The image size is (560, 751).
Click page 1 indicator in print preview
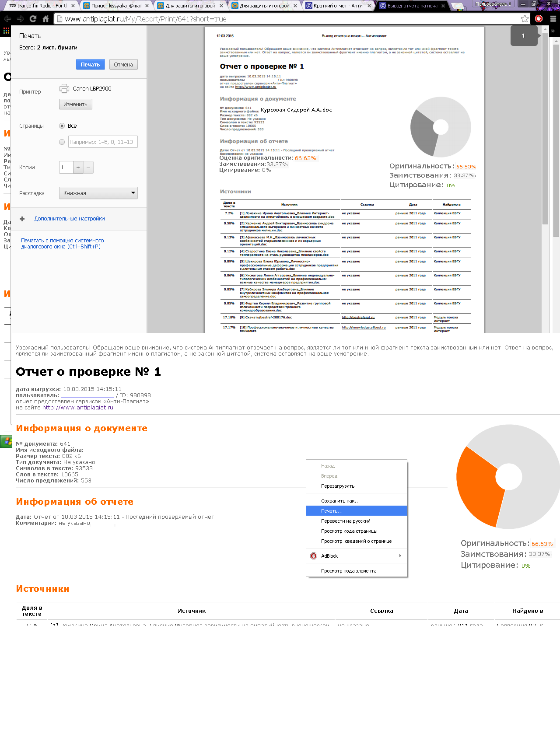point(524,36)
